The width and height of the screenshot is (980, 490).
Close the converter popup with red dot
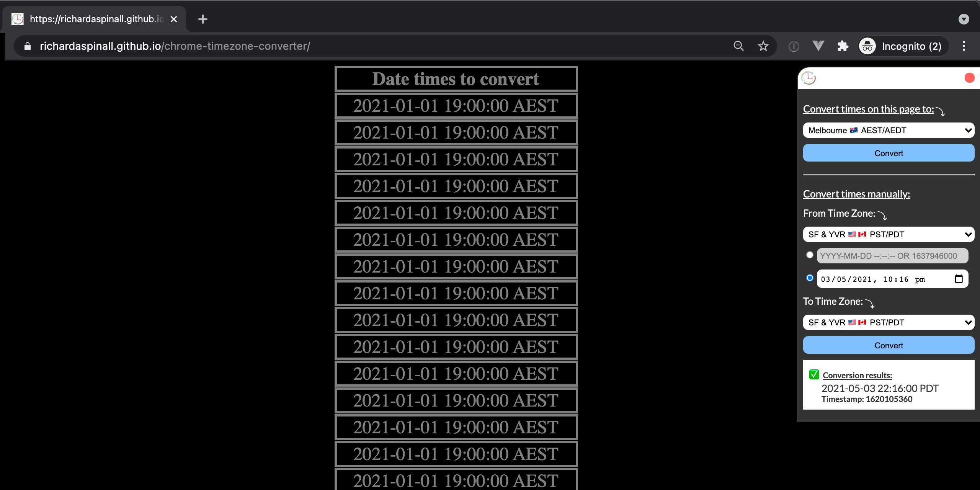point(969,78)
